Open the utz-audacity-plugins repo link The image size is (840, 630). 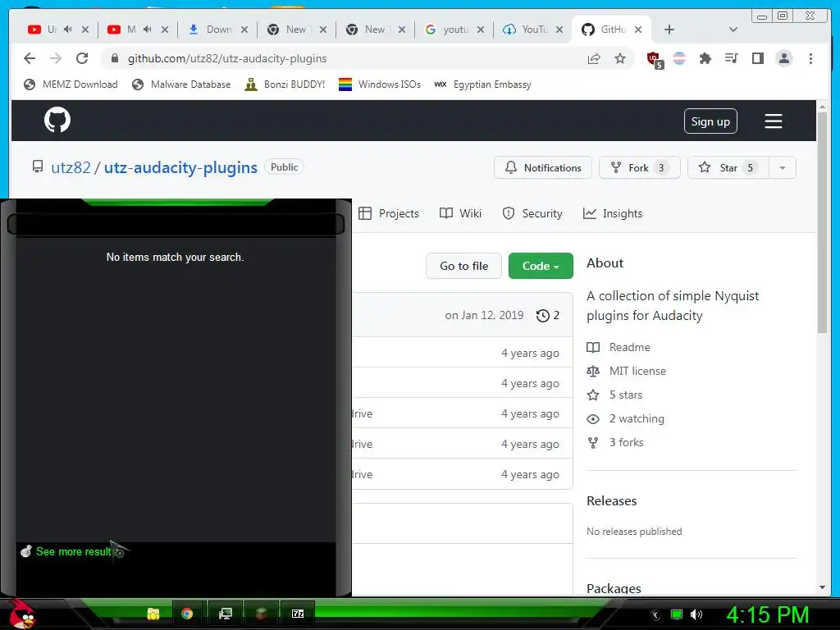coord(180,167)
